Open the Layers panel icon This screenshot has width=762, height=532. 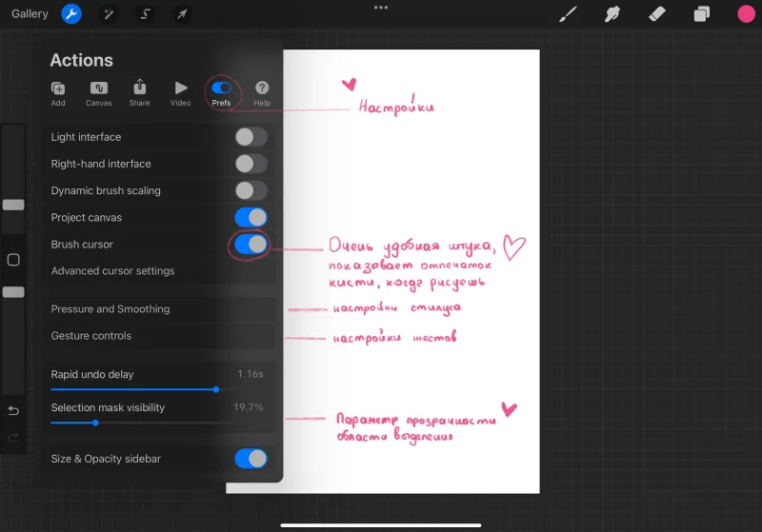[x=701, y=14]
